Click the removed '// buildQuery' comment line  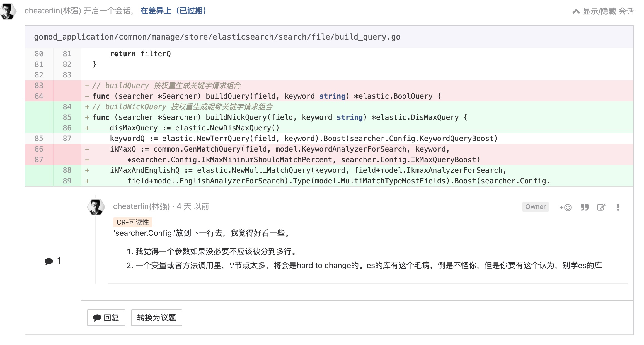point(166,86)
